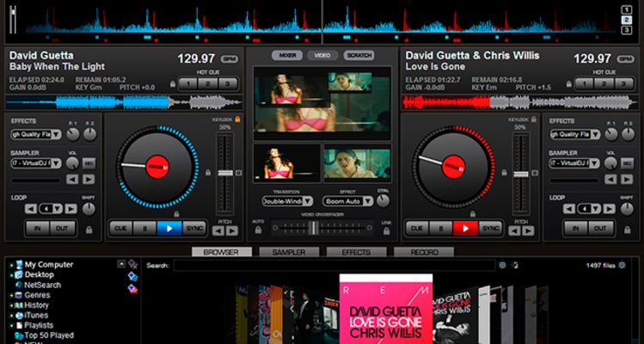
Task: Open video effect Boom Auto dropdown
Action: pyautogui.click(x=368, y=201)
